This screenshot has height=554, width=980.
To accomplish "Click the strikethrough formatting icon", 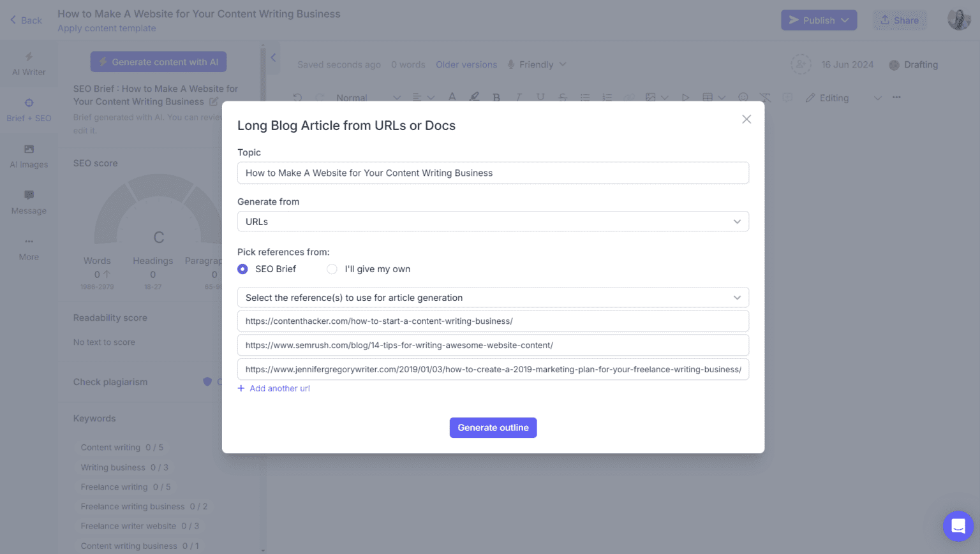I will [x=563, y=97].
